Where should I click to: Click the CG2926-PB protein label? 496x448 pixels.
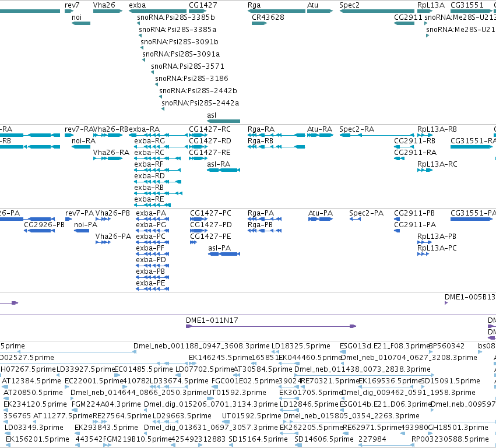click(x=44, y=224)
